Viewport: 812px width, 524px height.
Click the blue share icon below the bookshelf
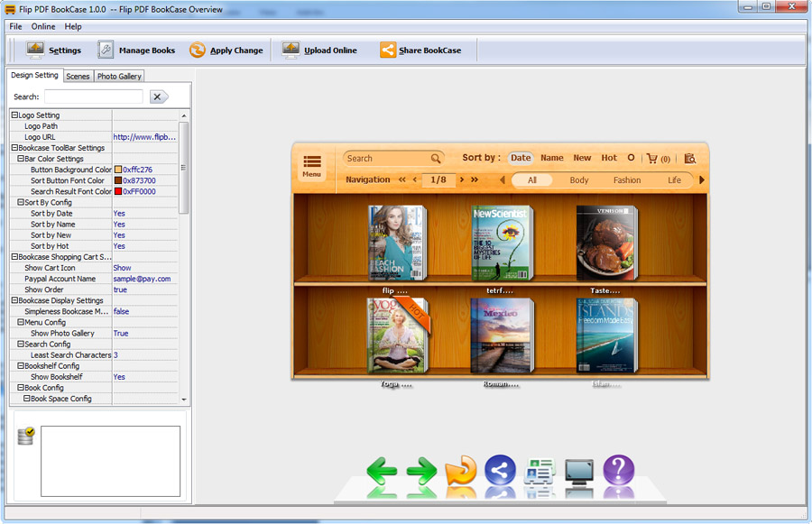click(x=500, y=469)
